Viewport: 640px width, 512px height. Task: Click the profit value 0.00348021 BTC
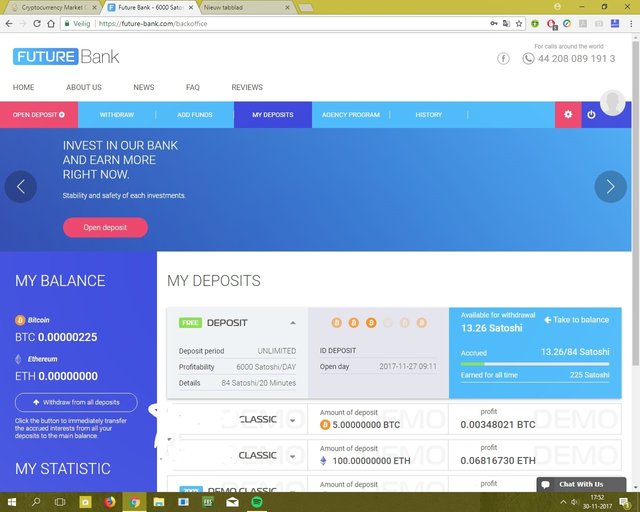tap(498, 425)
